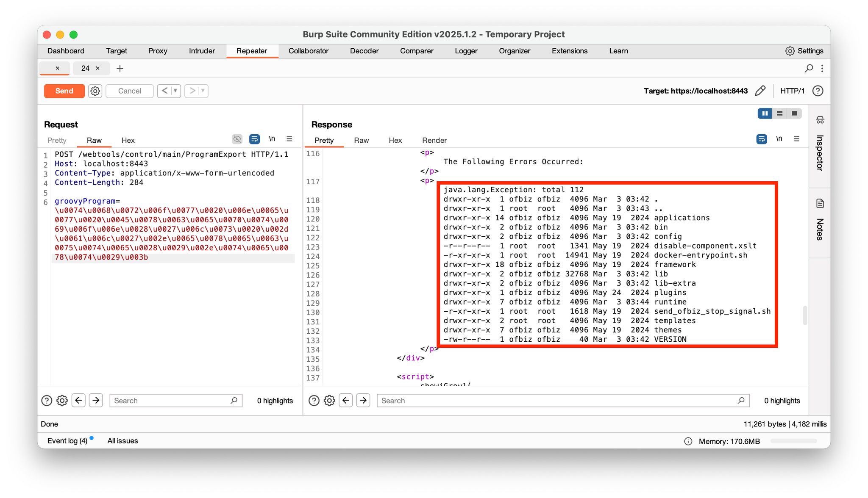
Task: Jump to previous match in Response search
Action: 346,400
